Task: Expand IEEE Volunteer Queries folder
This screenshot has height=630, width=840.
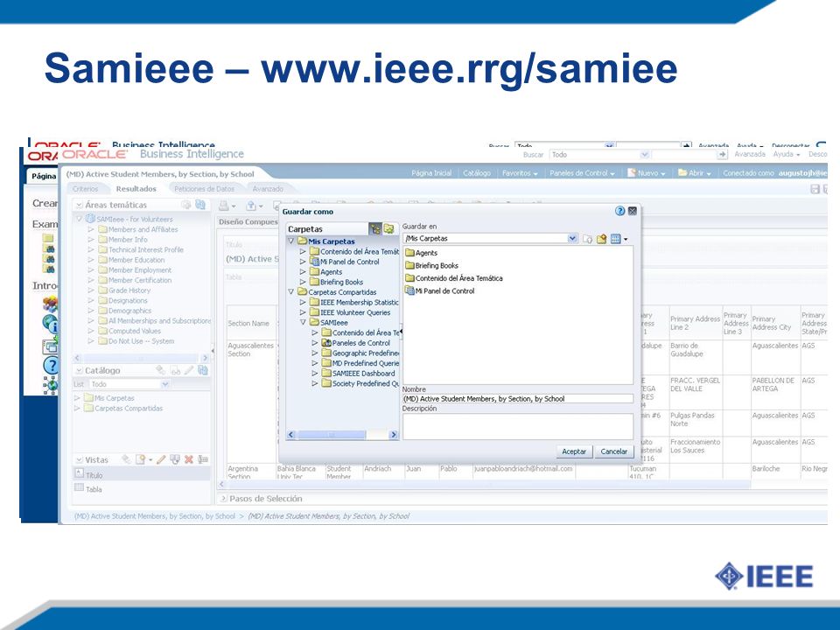Action: (x=304, y=312)
